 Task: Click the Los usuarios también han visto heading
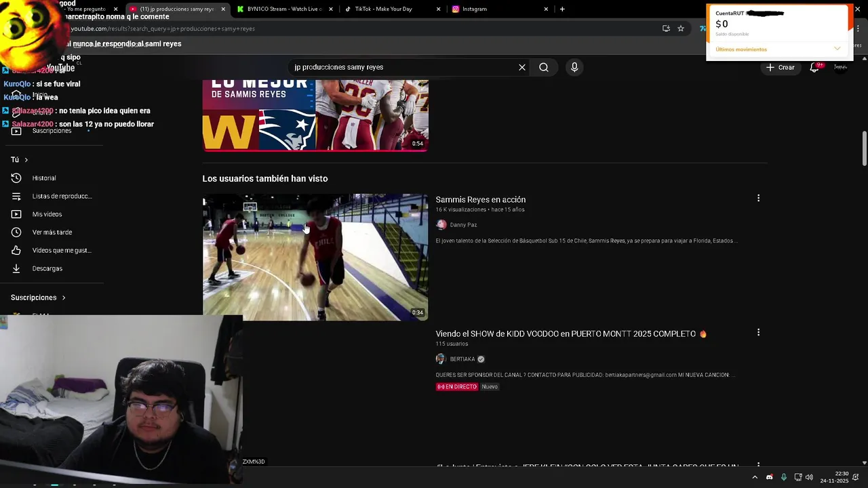[x=264, y=178]
